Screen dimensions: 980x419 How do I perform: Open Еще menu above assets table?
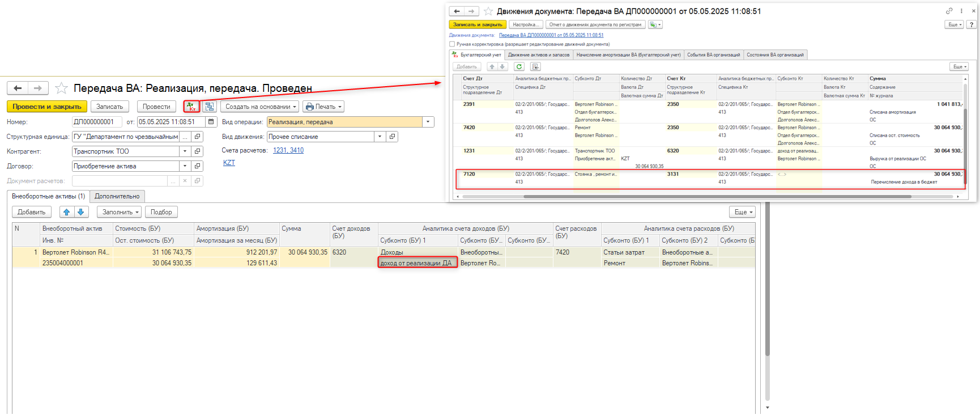point(742,212)
